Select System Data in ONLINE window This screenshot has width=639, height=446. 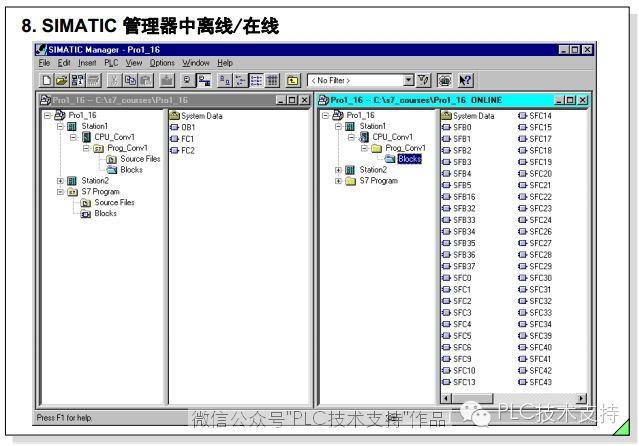[x=474, y=116]
